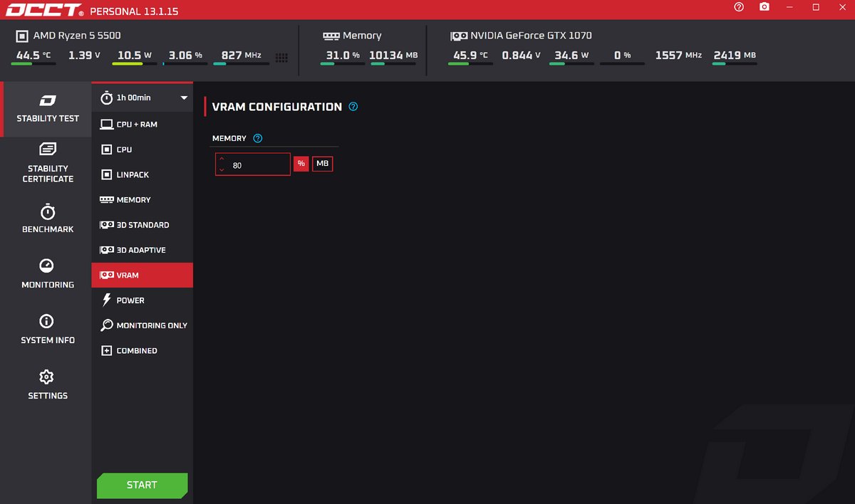Click the memory value input field
Screen dimensions: 855x504
[258, 164]
